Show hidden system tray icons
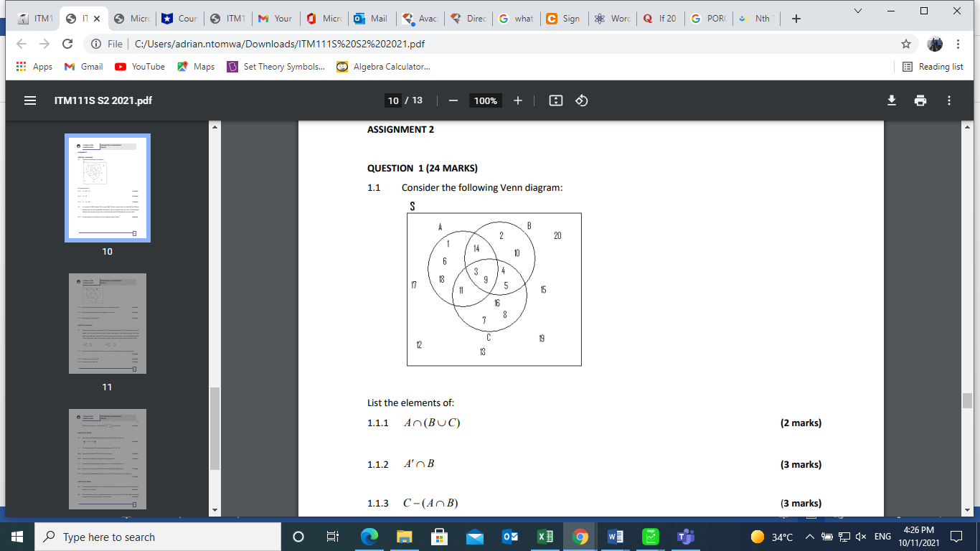This screenshot has width=980, height=551. (810, 537)
